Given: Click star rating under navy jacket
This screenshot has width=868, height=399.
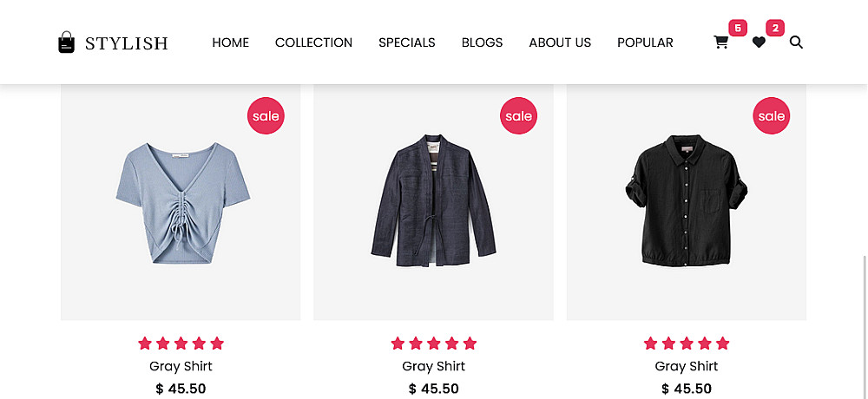Looking at the screenshot, I should click(x=433, y=343).
